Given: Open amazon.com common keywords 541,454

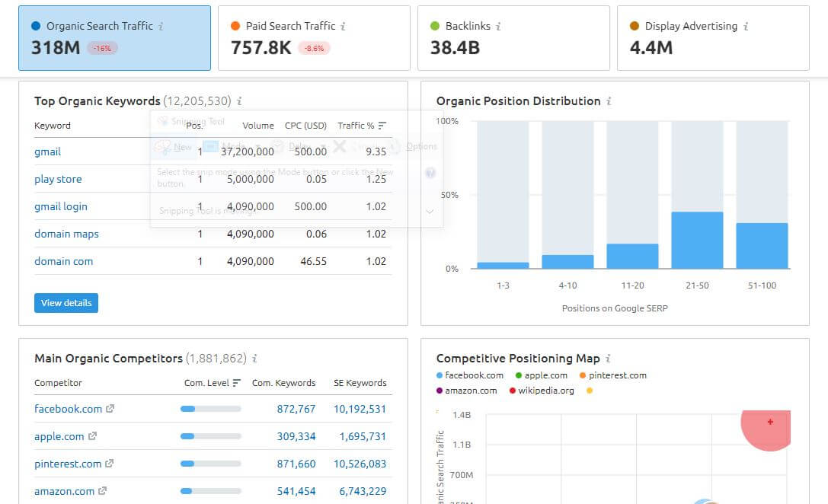Looking at the screenshot, I should (x=296, y=491).
